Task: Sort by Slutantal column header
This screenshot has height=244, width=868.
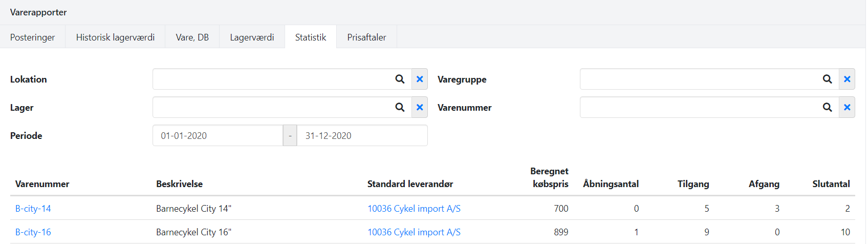Action: coord(831,184)
